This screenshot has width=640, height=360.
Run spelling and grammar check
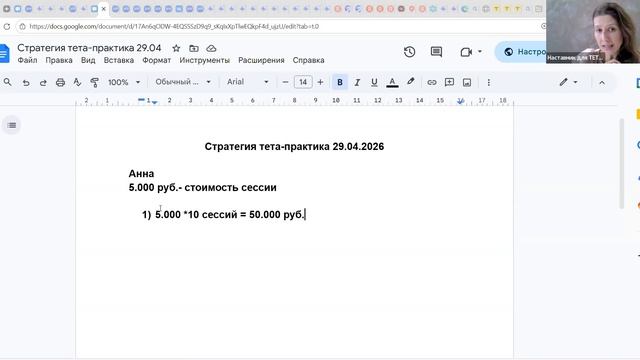click(x=77, y=82)
